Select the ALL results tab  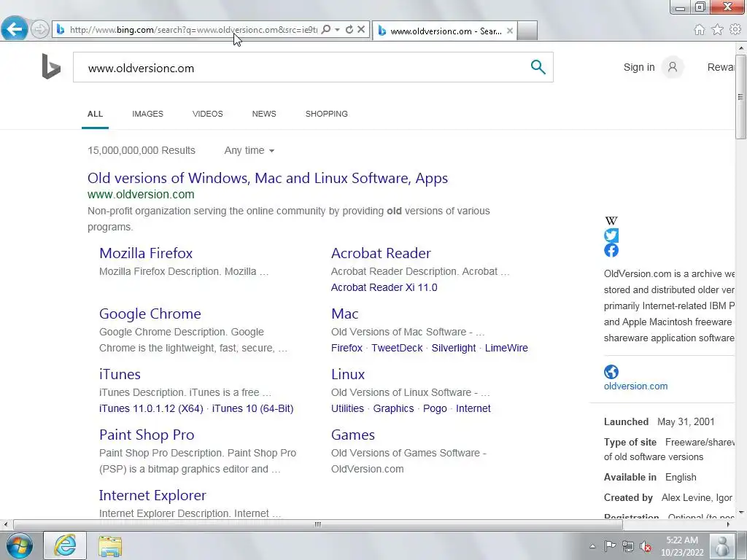pyautogui.click(x=95, y=114)
